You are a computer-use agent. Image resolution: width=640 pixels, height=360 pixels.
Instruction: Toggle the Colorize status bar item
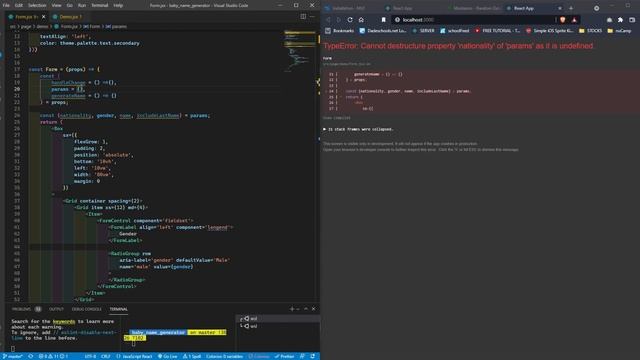click(x=259, y=356)
